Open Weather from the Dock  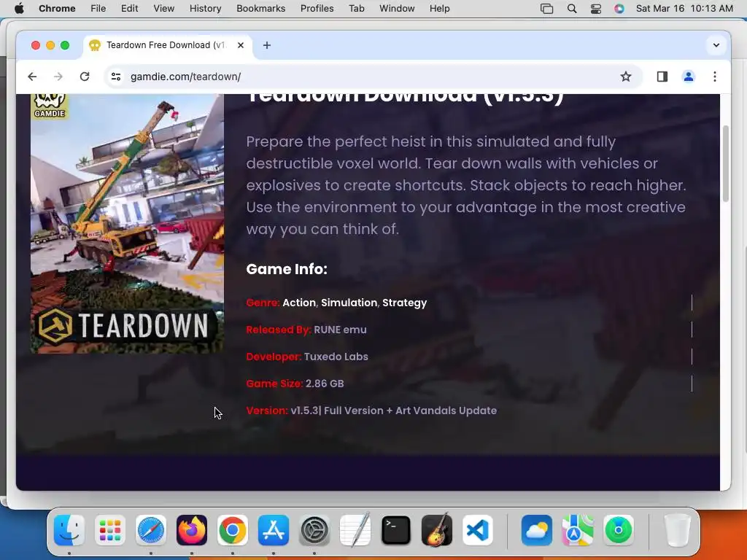[536, 530]
